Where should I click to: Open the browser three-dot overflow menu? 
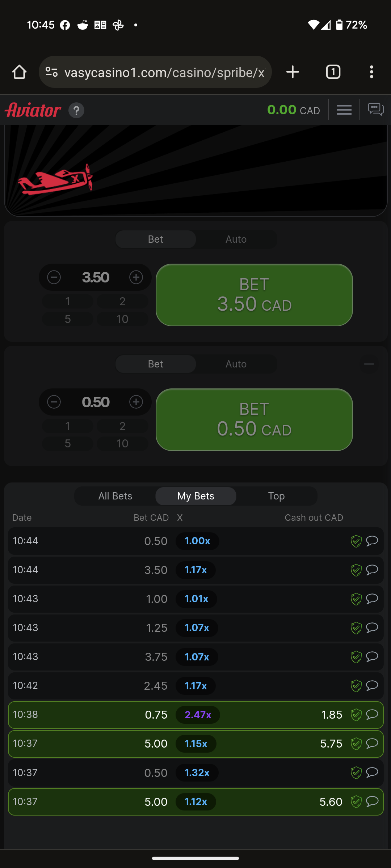371,72
